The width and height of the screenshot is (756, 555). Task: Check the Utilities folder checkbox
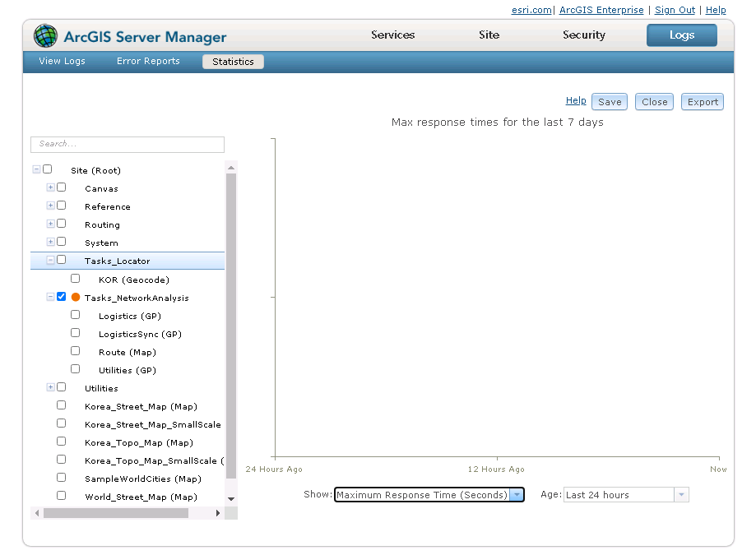point(61,387)
